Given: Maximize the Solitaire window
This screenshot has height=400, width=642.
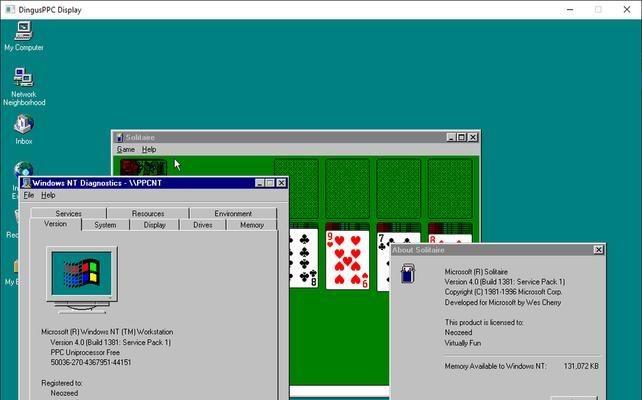Looking at the screenshot, I should pos(461,137).
